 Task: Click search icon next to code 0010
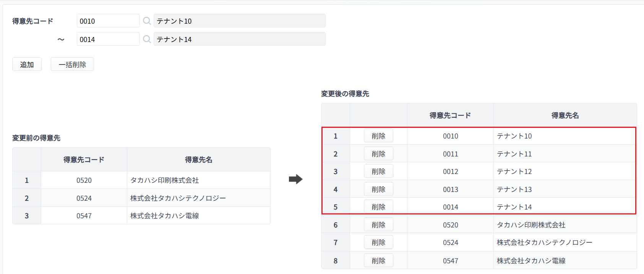[147, 21]
